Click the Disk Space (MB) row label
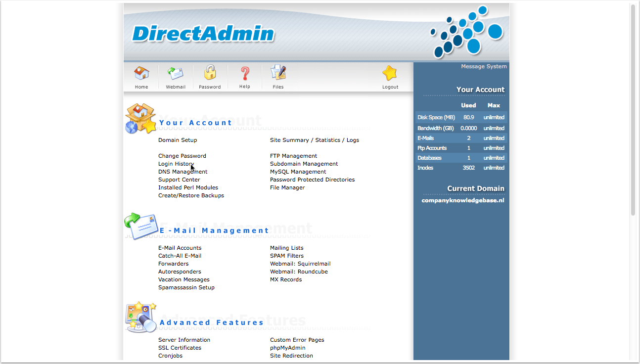 coord(436,117)
